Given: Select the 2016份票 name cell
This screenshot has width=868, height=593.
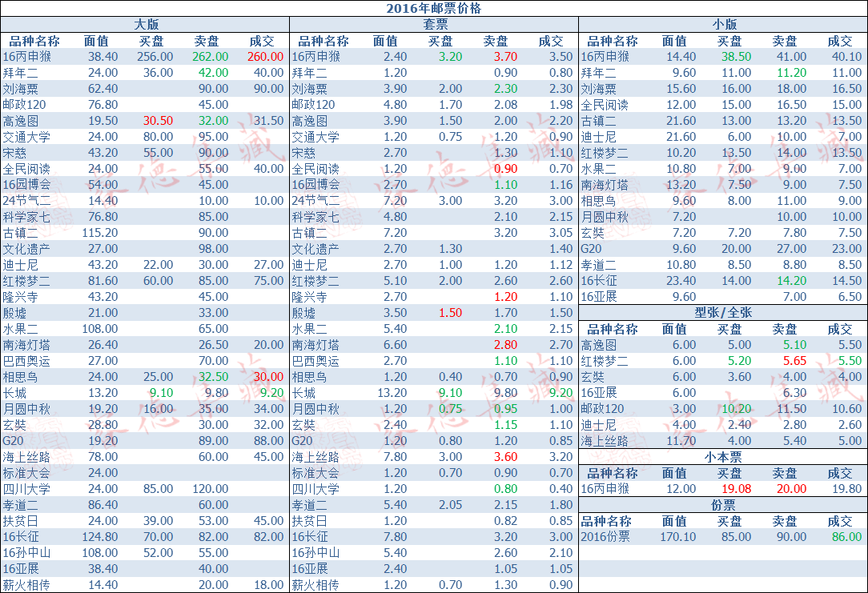Looking at the screenshot, I should click(x=605, y=536).
